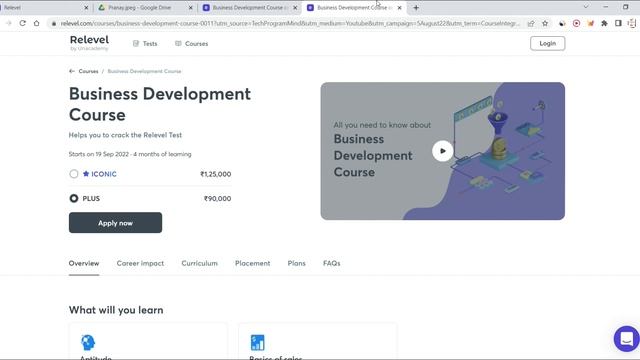The height and width of the screenshot is (360, 640).
Task: Click the ₹1,25,000 ICONIC price
Action: pos(216,174)
